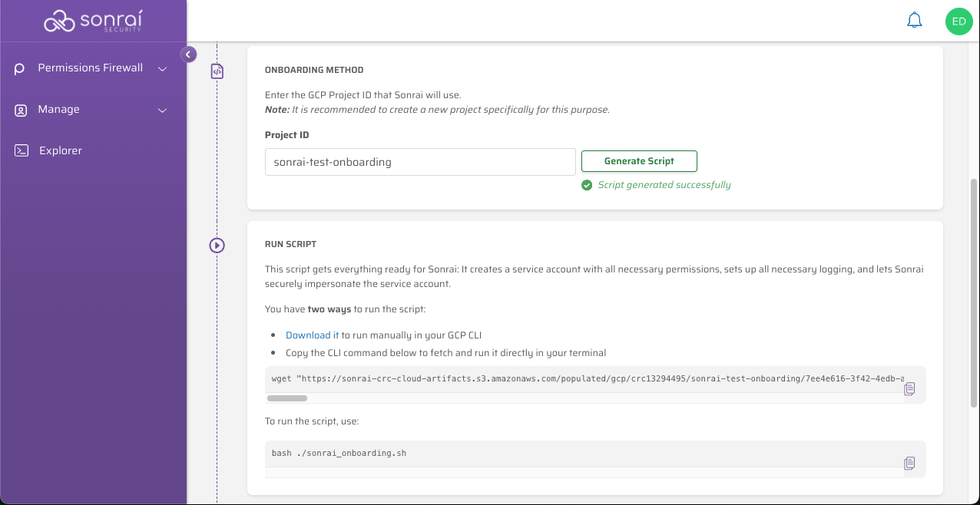Image resolution: width=980 pixels, height=505 pixels.
Task: Copy the bash run script command
Action: pyautogui.click(x=909, y=463)
